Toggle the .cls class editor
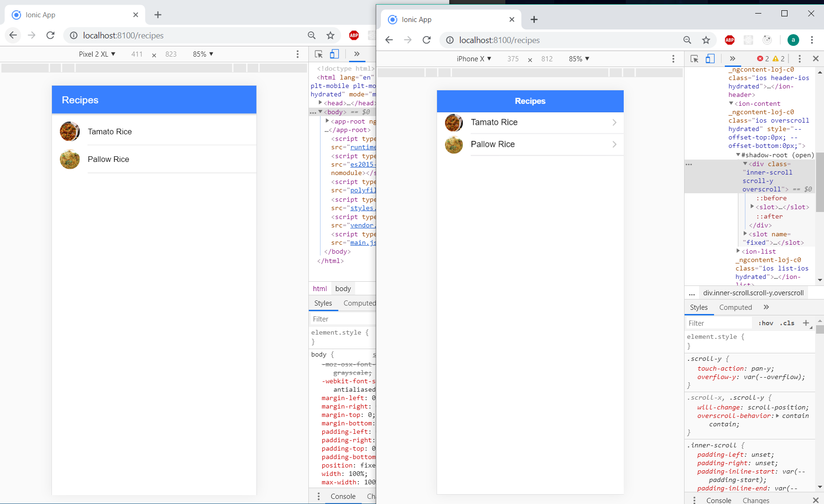 click(787, 323)
